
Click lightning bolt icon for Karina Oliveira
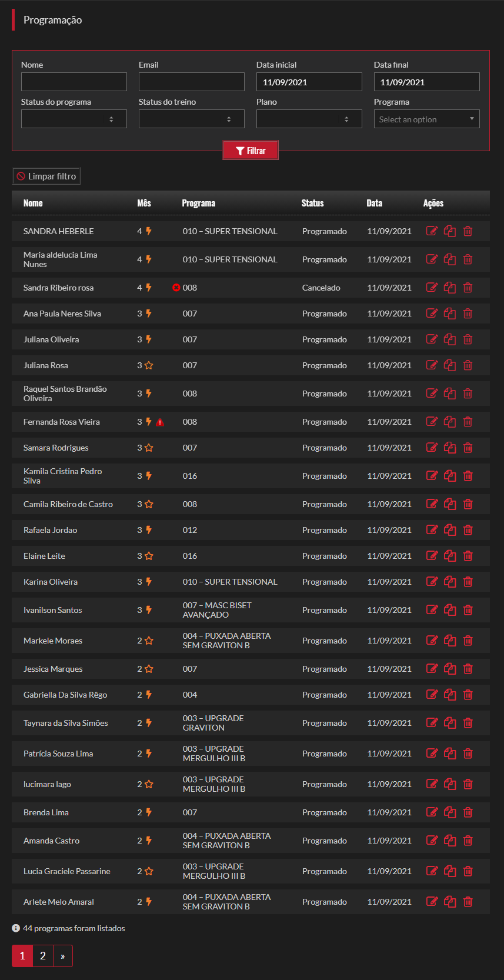tap(149, 582)
